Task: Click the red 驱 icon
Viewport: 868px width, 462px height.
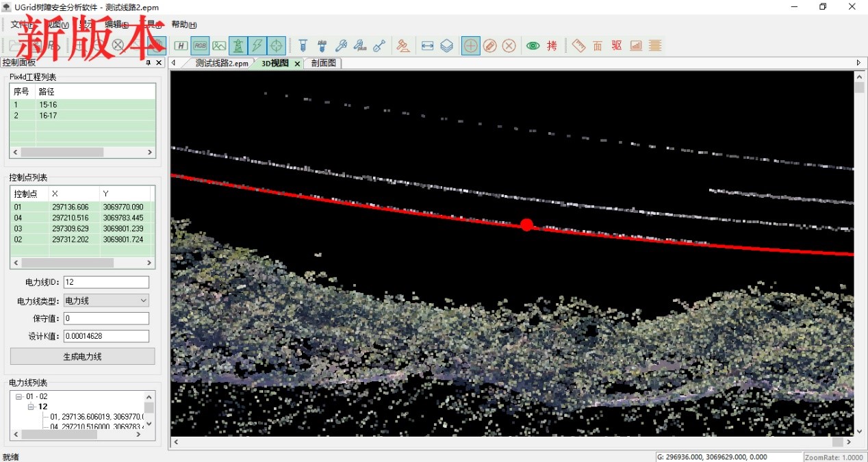Action: tap(617, 46)
